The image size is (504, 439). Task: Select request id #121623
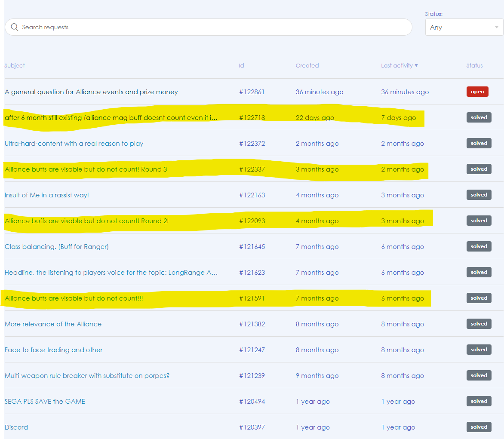click(252, 273)
